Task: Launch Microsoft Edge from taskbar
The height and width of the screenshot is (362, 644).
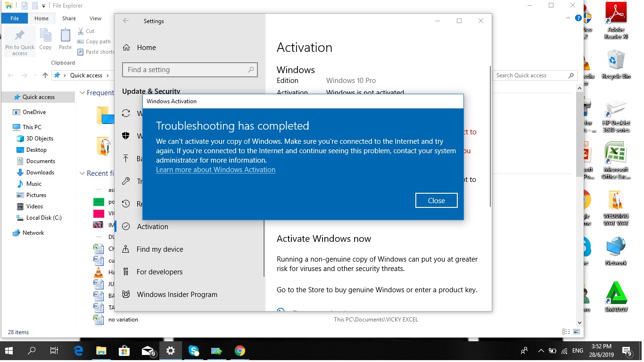Action: tap(78, 351)
